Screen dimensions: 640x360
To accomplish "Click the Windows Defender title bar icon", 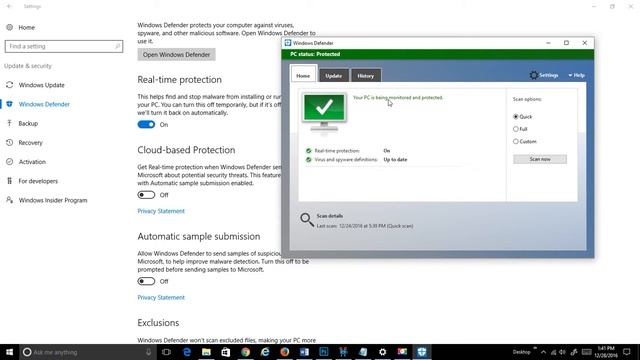I will 287,43.
